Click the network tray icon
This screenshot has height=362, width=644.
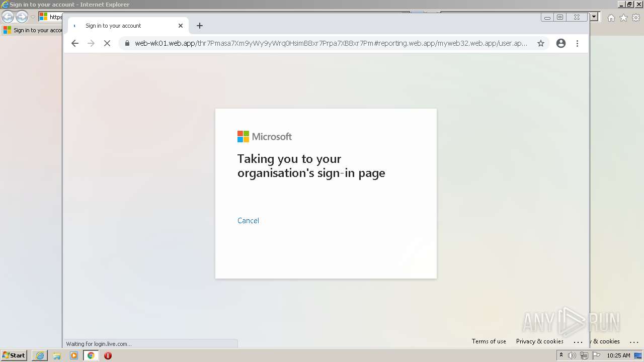pyautogui.click(x=584, y=355)
